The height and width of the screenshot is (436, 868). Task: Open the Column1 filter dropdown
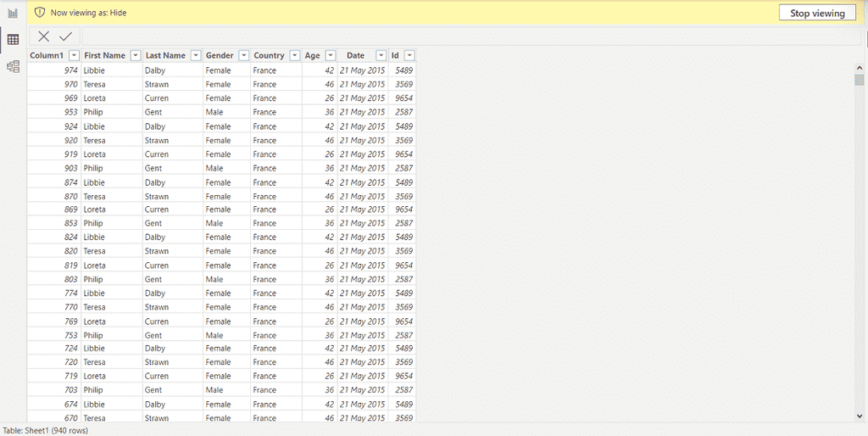point(74,55)
